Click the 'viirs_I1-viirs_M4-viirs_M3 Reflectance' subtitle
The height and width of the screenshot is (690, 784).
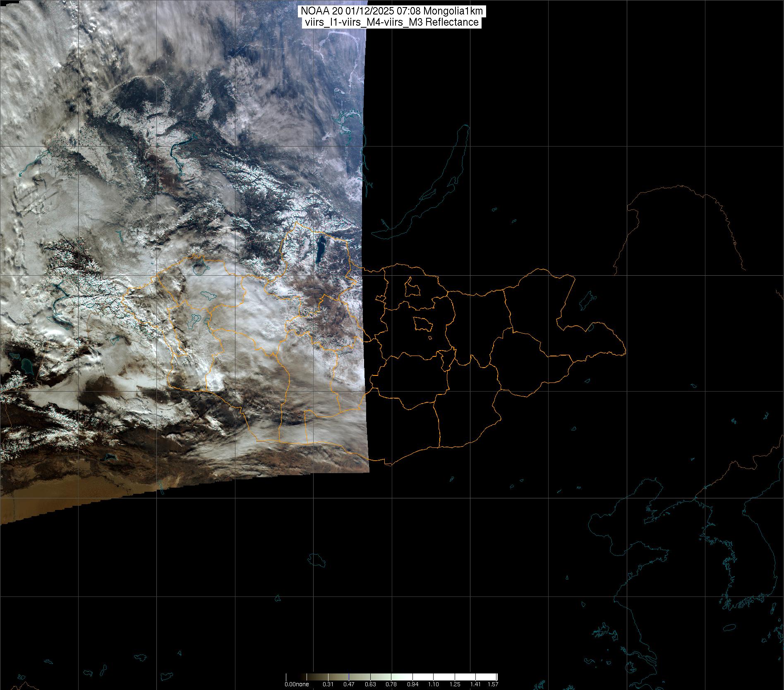pos(391,22)
